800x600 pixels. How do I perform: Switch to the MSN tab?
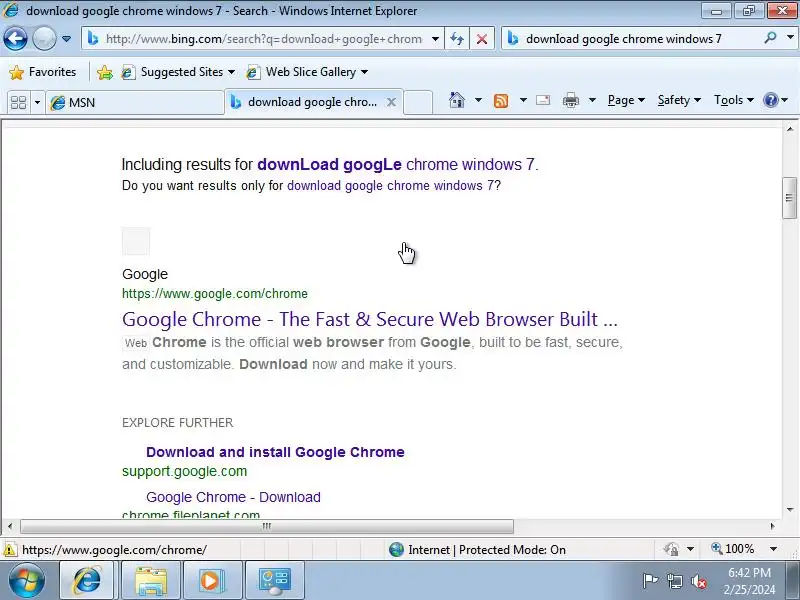coord(135,103)
